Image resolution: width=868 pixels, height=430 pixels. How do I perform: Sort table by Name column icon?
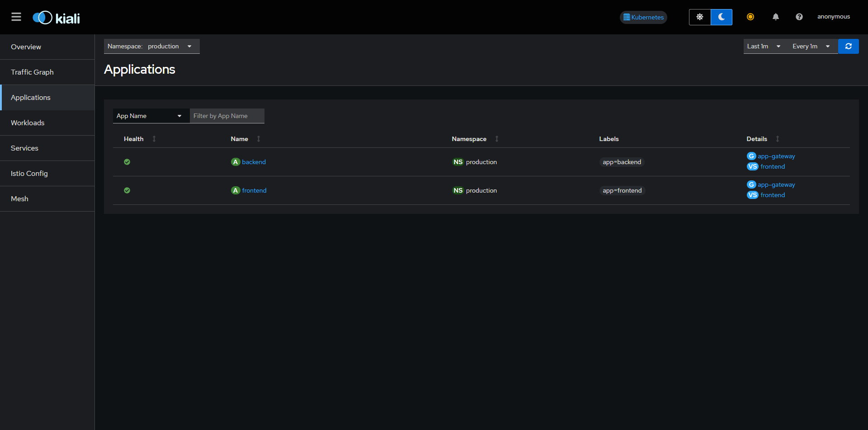coord(259,139)
